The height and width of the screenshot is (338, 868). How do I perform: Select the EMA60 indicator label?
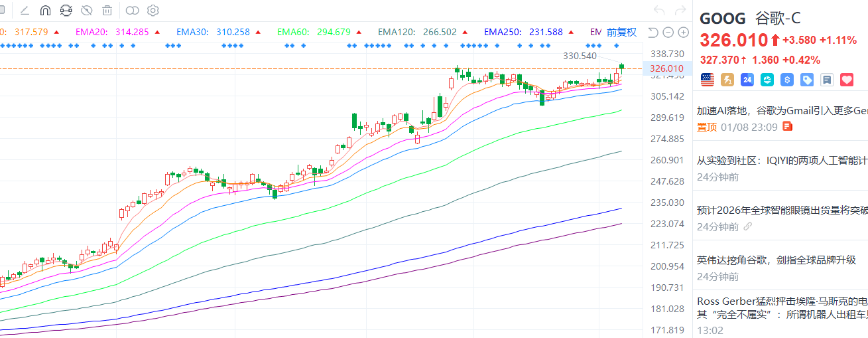294,32
